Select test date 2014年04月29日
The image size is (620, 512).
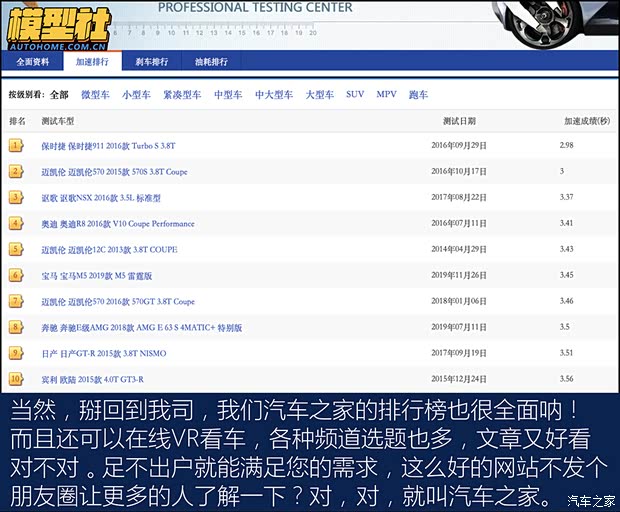point(459,249)
